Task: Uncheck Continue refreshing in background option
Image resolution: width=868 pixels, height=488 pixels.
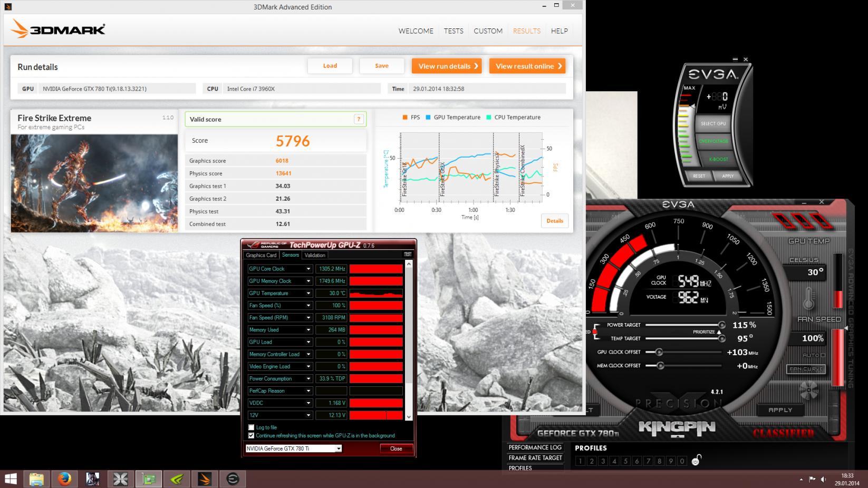Action: point(251,436)
